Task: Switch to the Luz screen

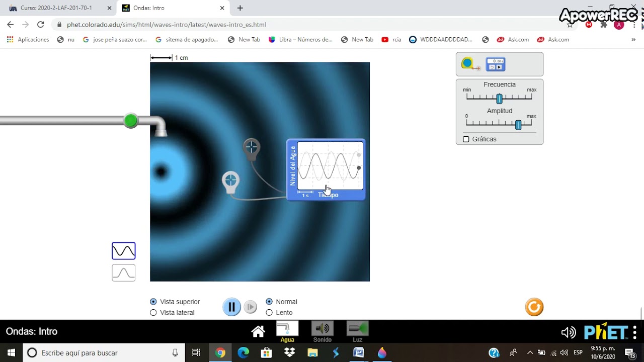Action: click(x=358, y=332)
